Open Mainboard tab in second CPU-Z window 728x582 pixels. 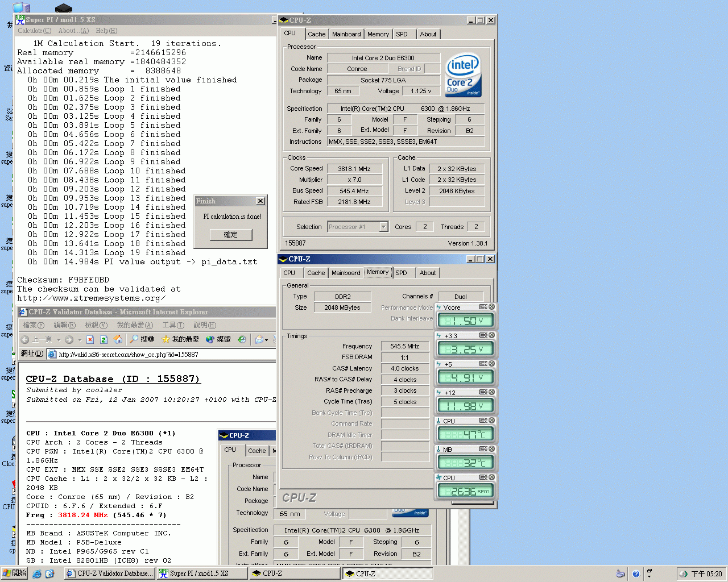pos(346,273)
